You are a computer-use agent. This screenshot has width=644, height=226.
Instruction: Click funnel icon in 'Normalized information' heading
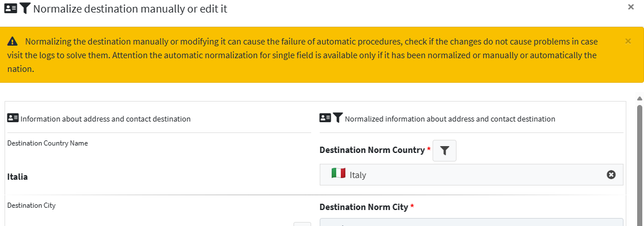pos(337,118)
